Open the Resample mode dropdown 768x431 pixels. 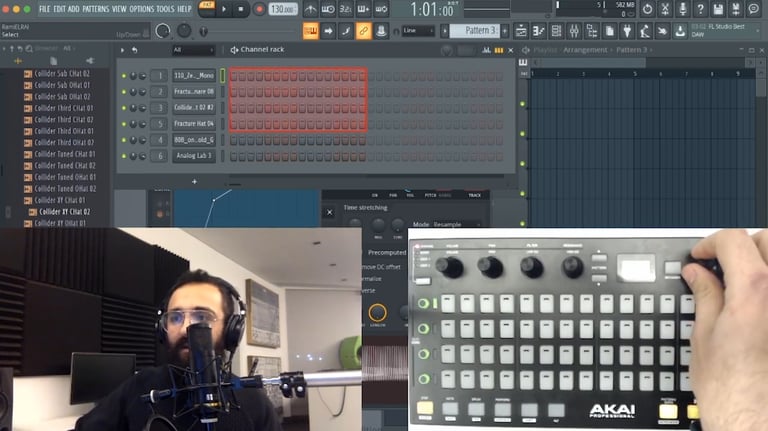pyautogui.click(x=455, y=224)
